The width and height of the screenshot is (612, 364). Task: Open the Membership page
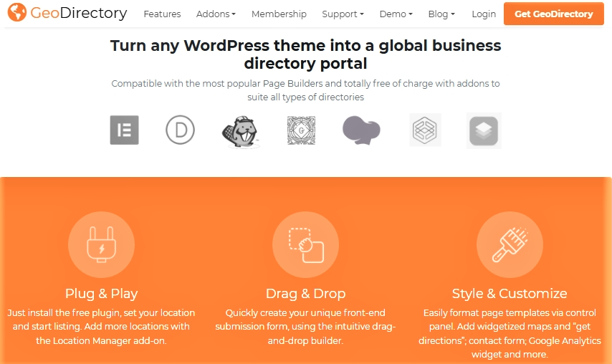tap(279, 14)
